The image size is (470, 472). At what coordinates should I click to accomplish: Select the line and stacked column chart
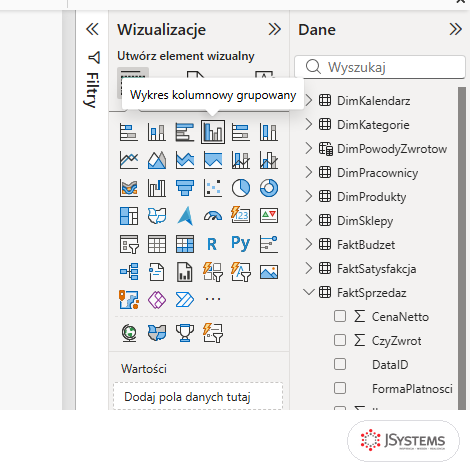point(241,160)
